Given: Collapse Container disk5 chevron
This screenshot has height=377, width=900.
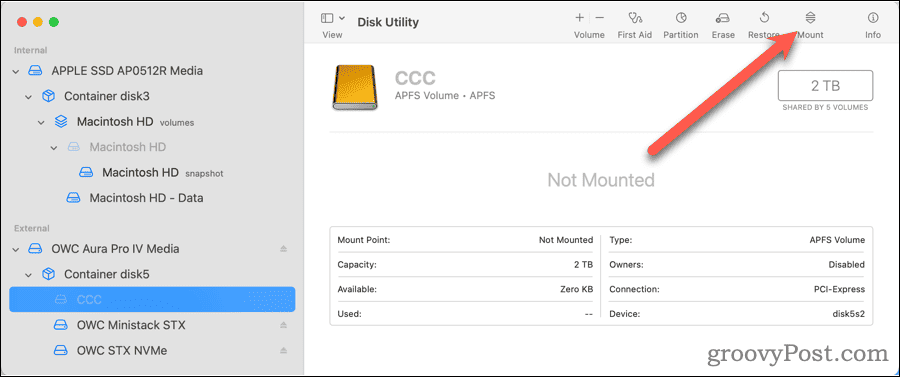Looking at the screenshot, I should click(x=29, y=274).
